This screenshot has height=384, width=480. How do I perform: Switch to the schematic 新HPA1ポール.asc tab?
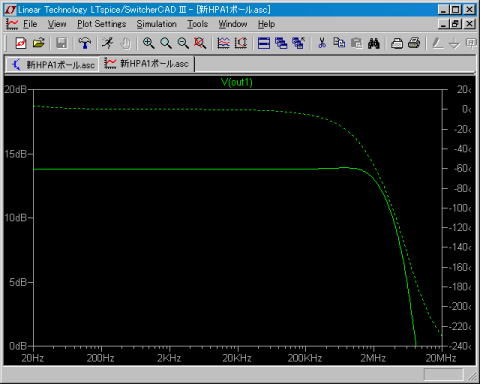(x=53, y=64)
